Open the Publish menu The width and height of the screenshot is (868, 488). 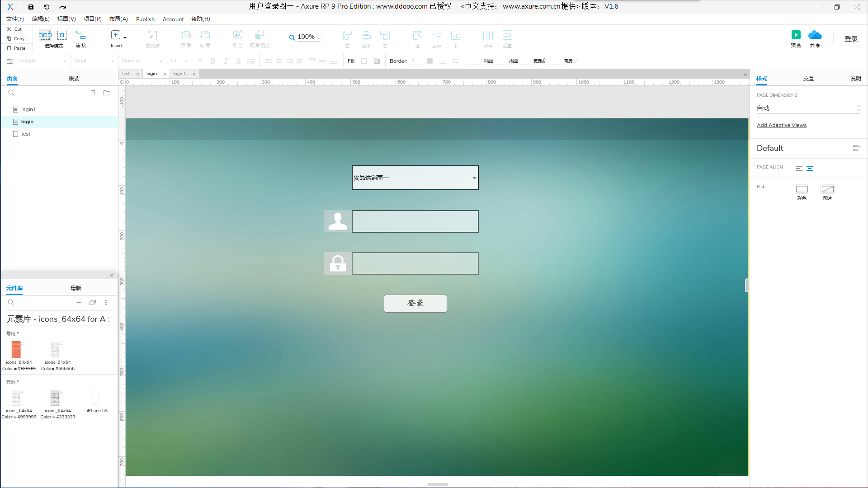[145, 19]
